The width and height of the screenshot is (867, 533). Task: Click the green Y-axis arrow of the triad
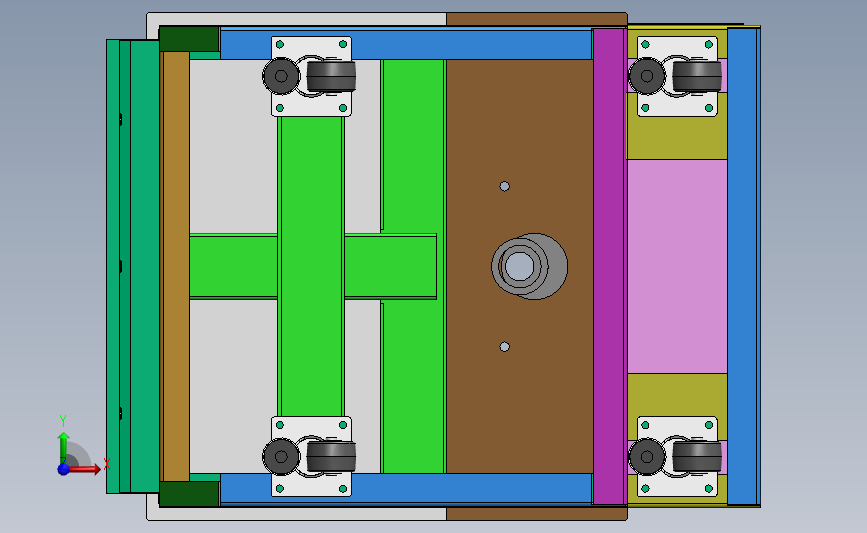64,448
